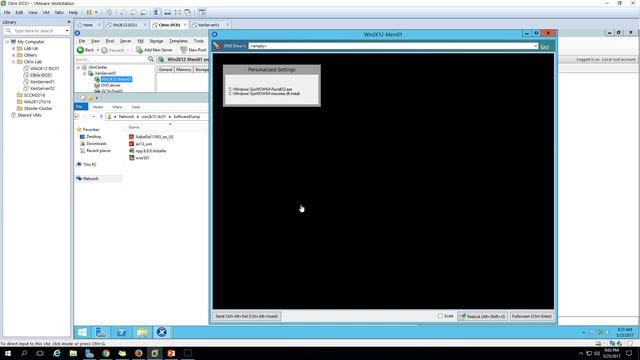Click the thumbnail bar toggle icon in VMware

pos(167,12)
